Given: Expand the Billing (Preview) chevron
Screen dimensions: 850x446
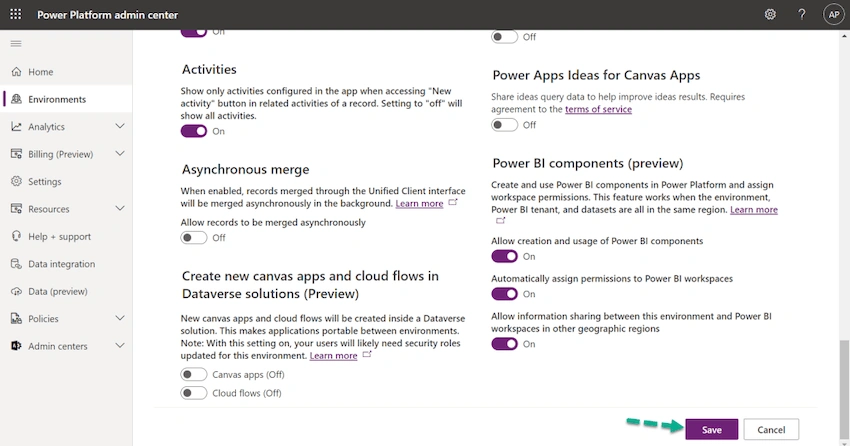Looking at the screenshot, I should [x=120, y=154].
